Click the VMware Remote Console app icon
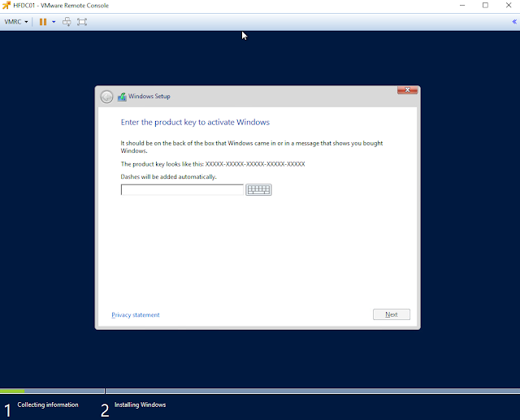This screenshot has height=420, width=520. [6, 6]
